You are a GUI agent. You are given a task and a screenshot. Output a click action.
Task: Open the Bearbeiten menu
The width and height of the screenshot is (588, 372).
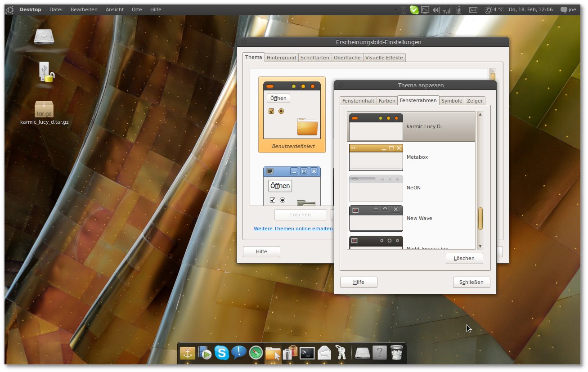click(x=84, y=9)
